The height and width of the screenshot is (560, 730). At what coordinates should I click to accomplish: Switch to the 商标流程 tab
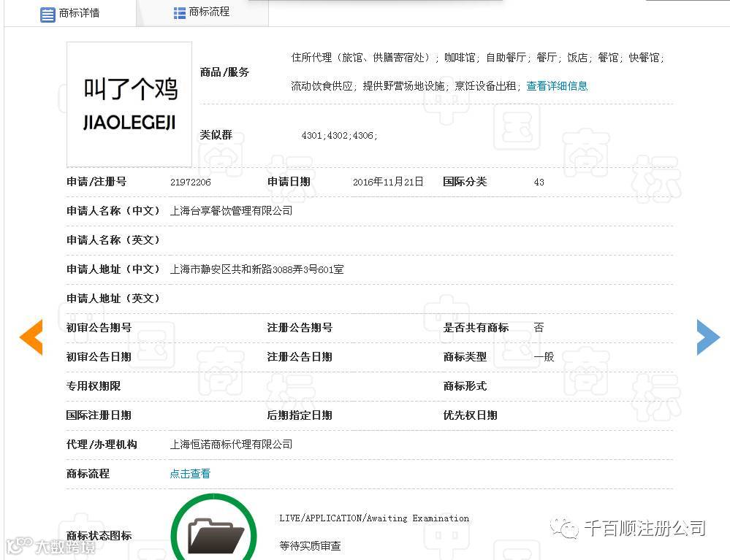point(202,12)
